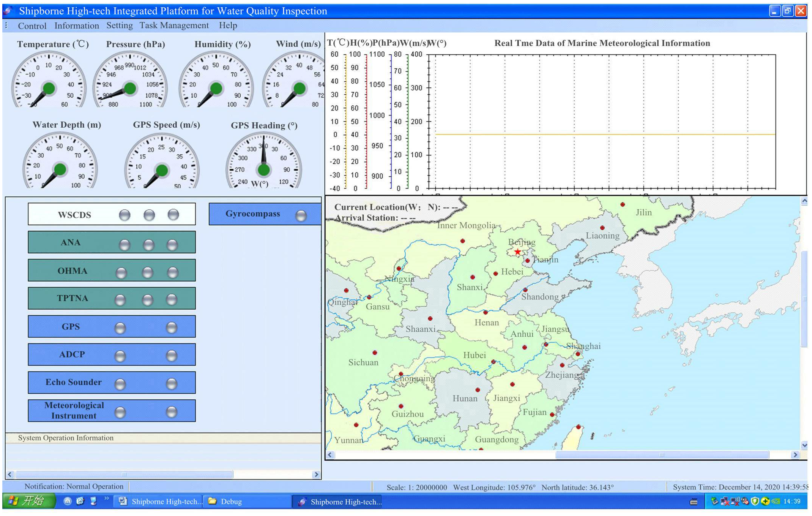Click the Debug folder taskbar item

231,502
